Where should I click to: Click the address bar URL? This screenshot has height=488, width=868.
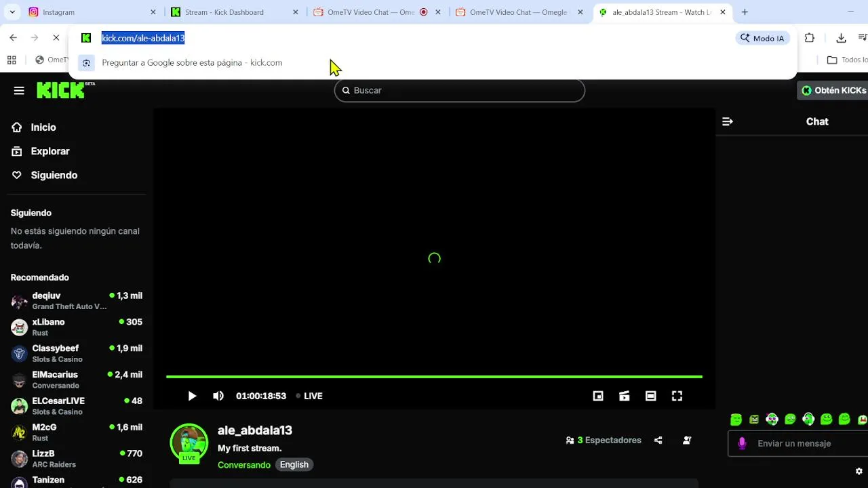(x=143, y=38)
